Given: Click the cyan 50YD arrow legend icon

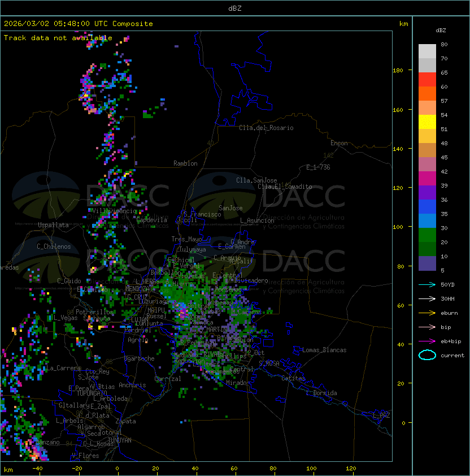Looking at the screenshot, I should click(x=427, y=285).
